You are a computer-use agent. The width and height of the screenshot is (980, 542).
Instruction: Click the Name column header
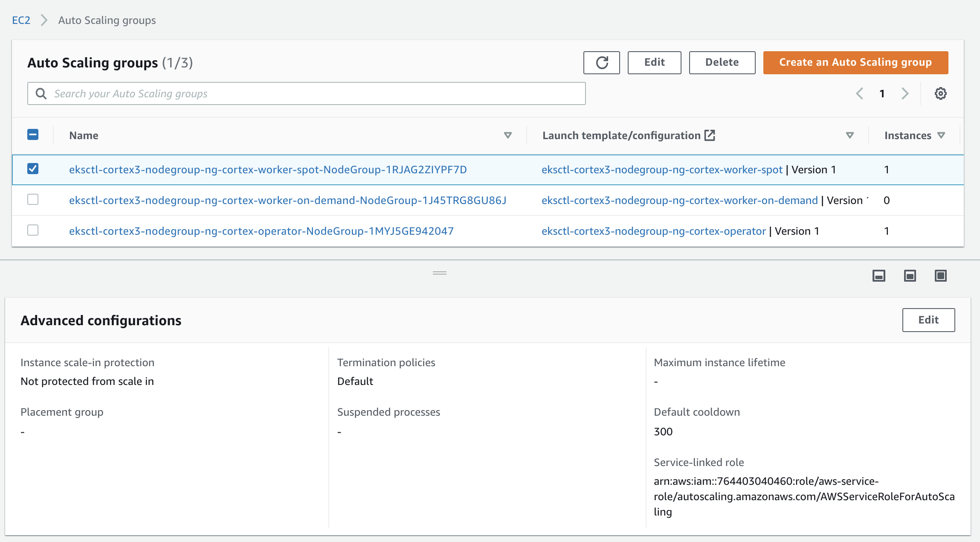84,135
